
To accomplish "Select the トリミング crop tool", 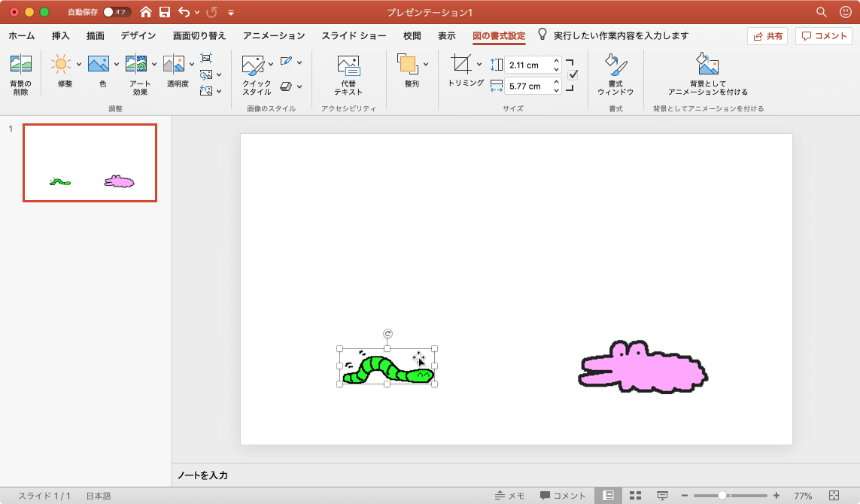I will 460,65.
